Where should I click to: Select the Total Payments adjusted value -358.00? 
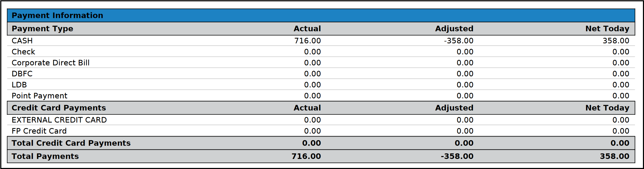[457, 156]
